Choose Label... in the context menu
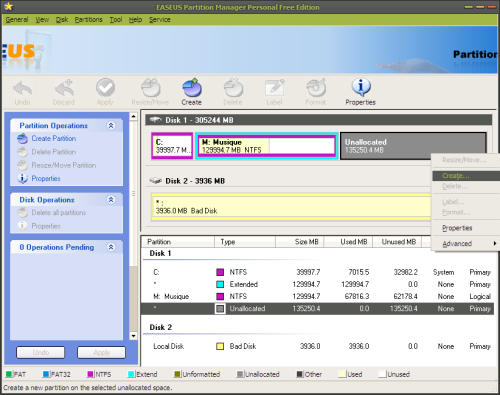The image size is (500, 395). tap(466, 202)
